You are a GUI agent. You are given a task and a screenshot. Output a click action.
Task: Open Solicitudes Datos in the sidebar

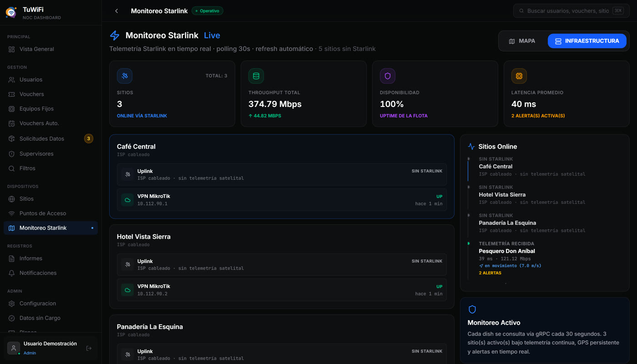tap(51, 139)
